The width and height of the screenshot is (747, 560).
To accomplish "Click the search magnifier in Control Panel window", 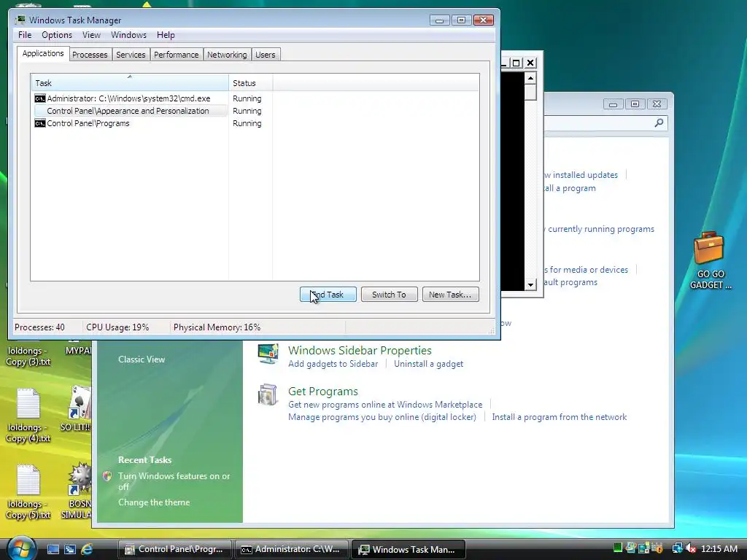I will point(659,122).
